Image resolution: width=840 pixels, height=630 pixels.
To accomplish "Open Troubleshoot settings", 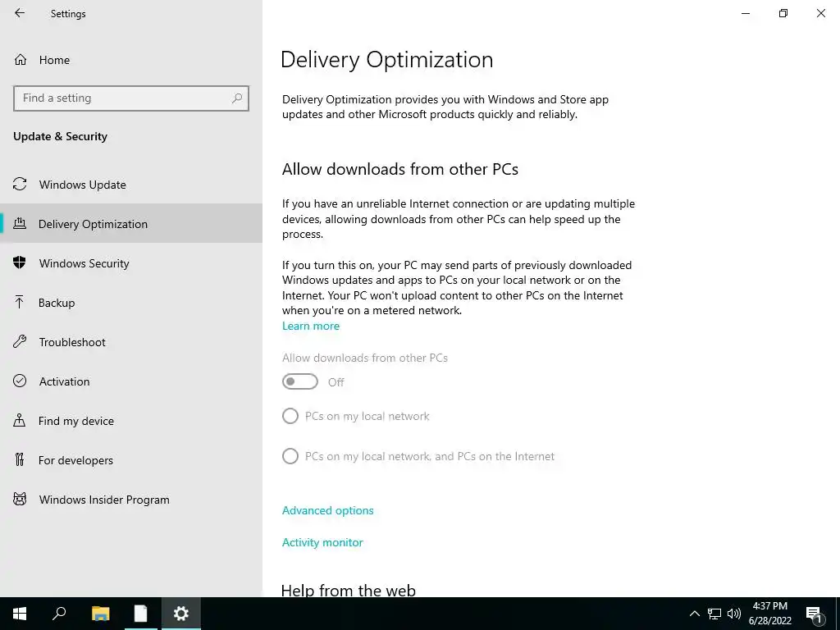I will click(x=131, y=342).
